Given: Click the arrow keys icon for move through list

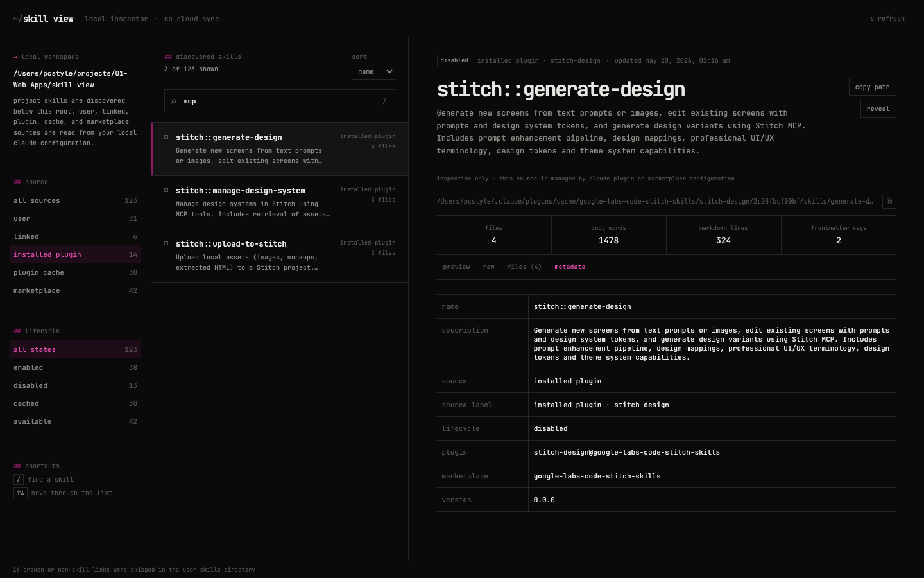Looking at the screenshot, I should coord(21,493).
